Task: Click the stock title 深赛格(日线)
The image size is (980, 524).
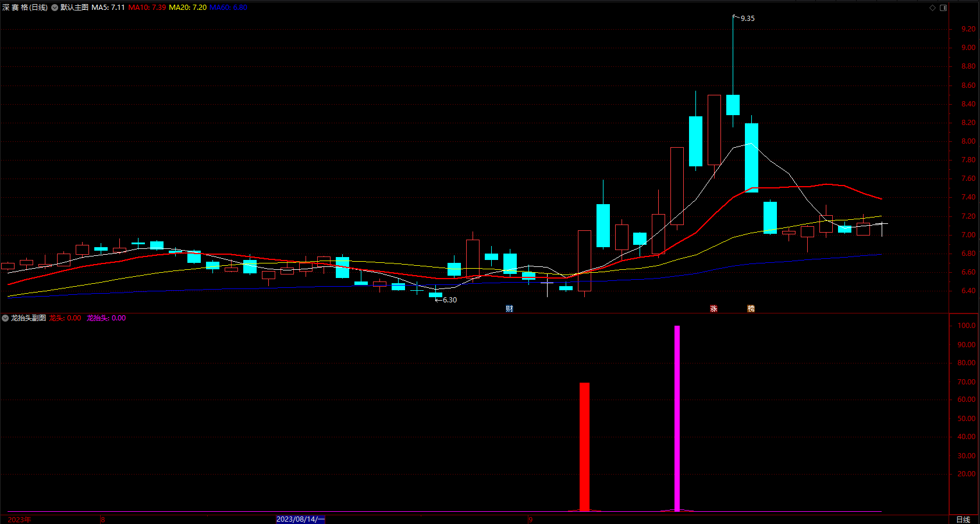Action: pyautogui.click(x=25, y=8)
